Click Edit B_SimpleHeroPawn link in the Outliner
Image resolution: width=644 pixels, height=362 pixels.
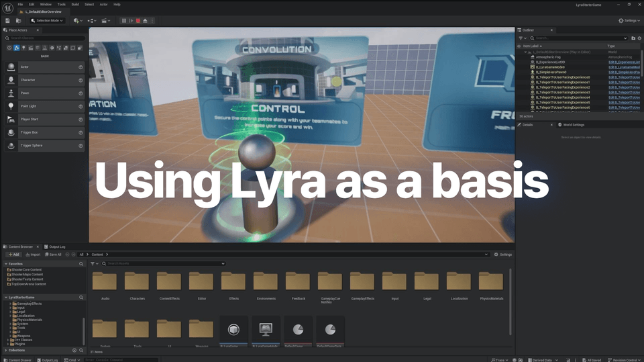point(624,73)
